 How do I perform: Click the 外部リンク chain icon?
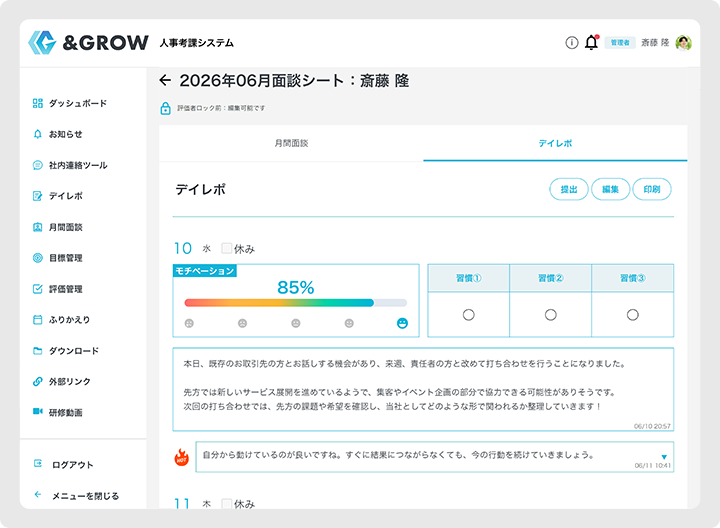click(38, 382)
